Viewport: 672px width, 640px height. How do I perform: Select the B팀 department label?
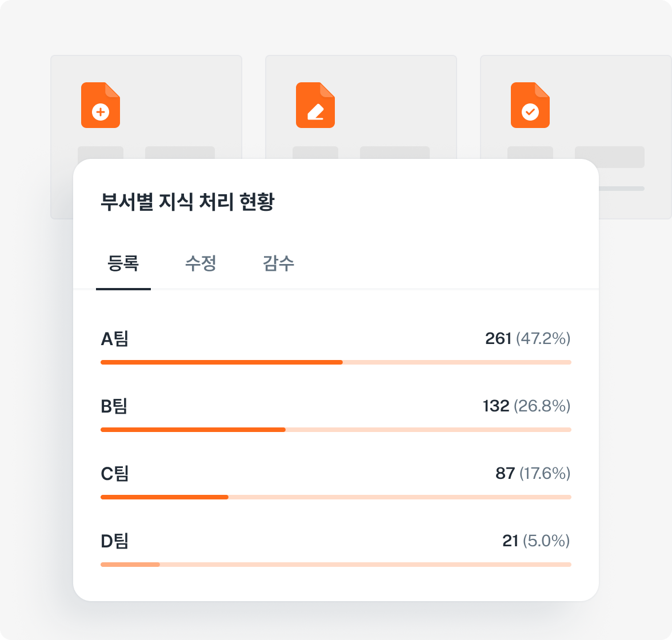click(x=114, y=406)
